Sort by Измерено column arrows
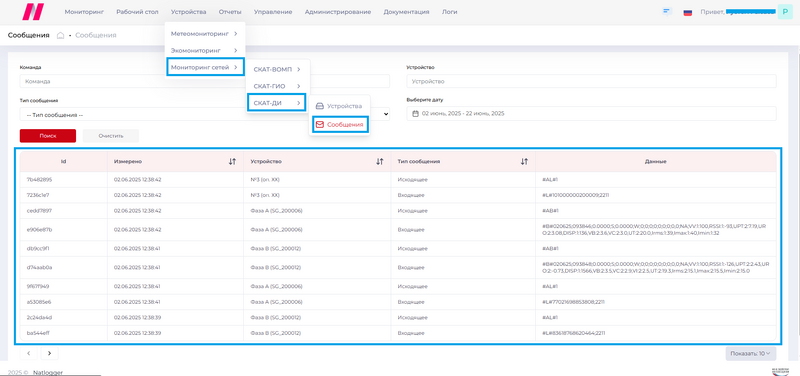The image size is (800, 376). [232, 161]
